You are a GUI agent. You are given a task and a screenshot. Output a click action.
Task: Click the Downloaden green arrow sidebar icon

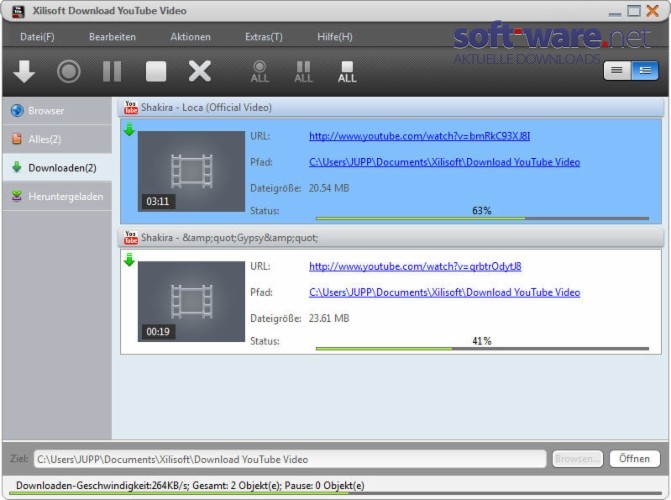pos(17,167)
